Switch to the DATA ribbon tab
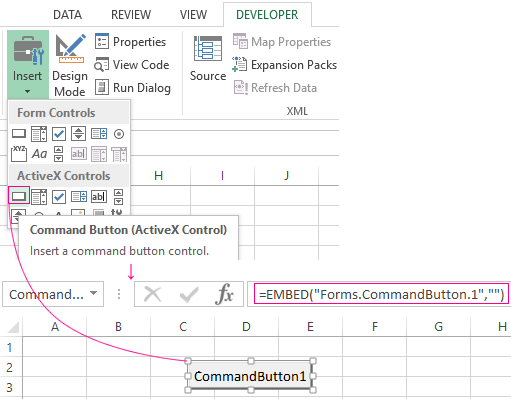This screenshot has width=511, height=399. tap(67, 15)
